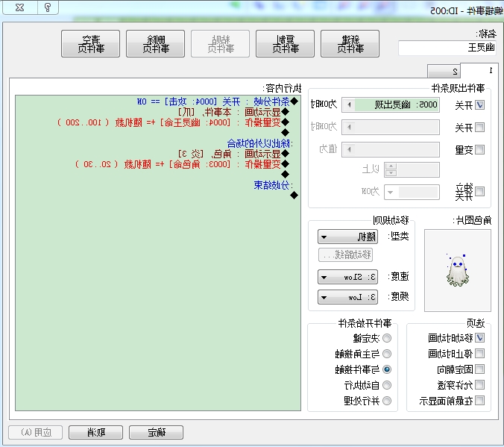Select the 除此以外的场合 line
The height and width of the screenshot is (447, 504).
click(259, 143)
